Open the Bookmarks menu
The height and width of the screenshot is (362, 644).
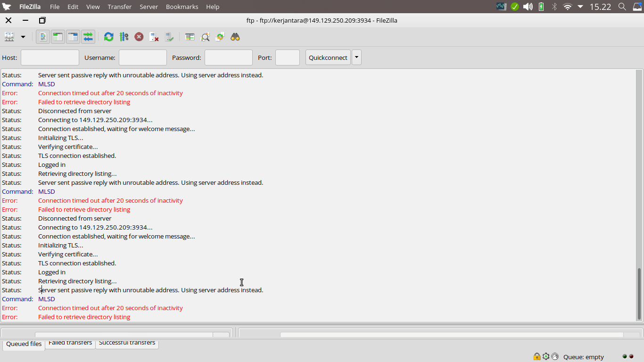182,7
